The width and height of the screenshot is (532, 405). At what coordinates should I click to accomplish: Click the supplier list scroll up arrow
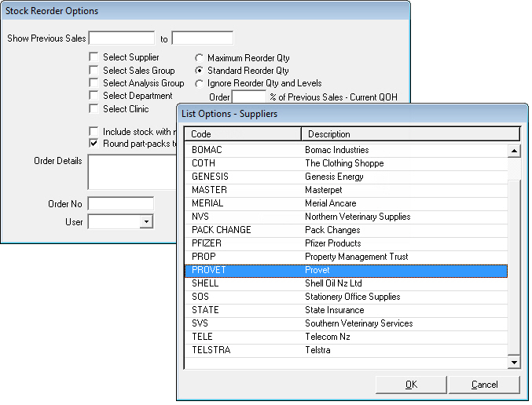[x=514, y=151]
